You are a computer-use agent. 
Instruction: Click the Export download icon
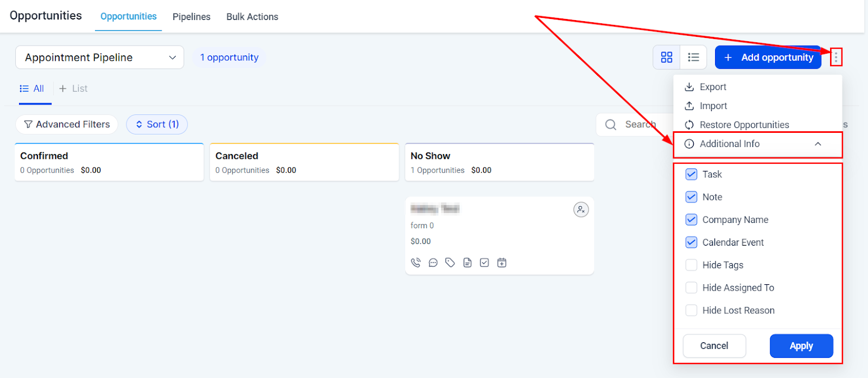(689, 87)
